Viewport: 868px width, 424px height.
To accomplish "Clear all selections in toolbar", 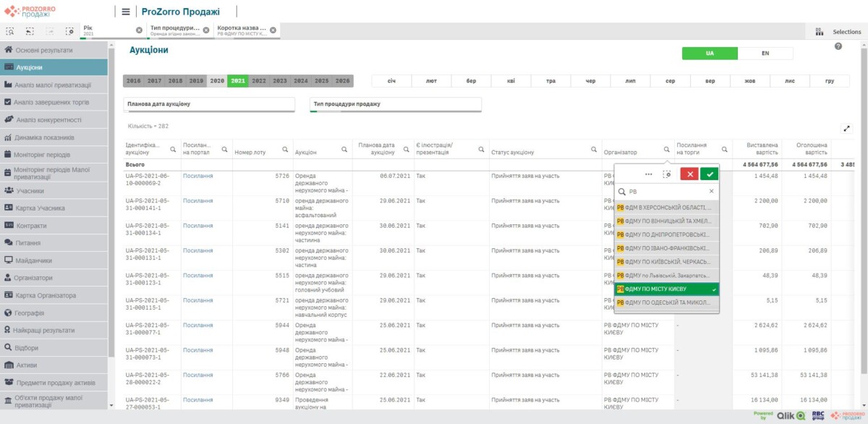I will tap(69, 31).
